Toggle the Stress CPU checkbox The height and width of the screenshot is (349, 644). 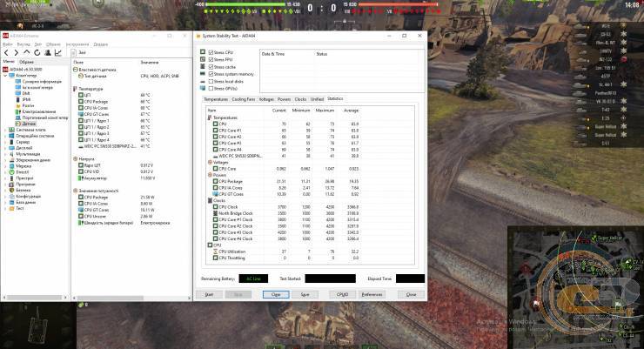click(211, 52)
